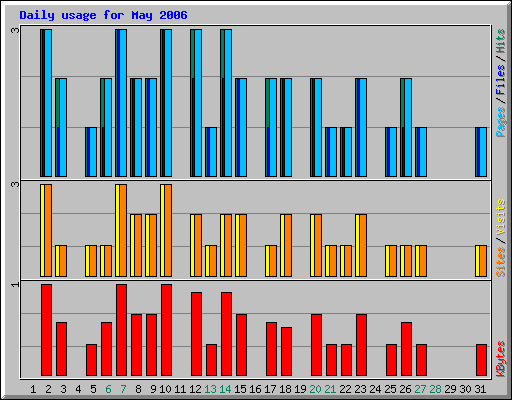
Task: Select day label 30 on the x-axis
Action: (x=465, y=389)
